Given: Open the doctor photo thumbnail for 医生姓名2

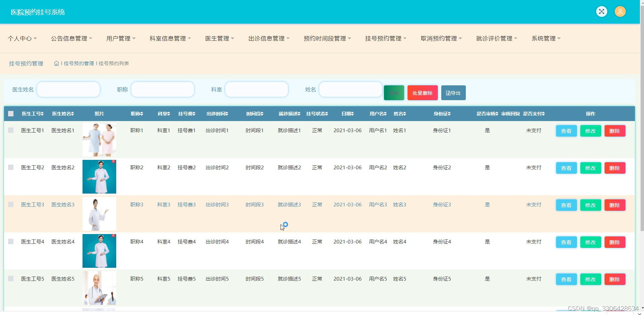Looking at the screenshot, I should point(99,177).
